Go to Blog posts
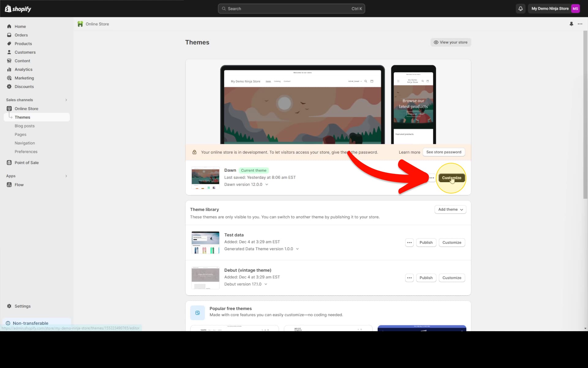This screenshot has width=588, height=368. (24, 126)
